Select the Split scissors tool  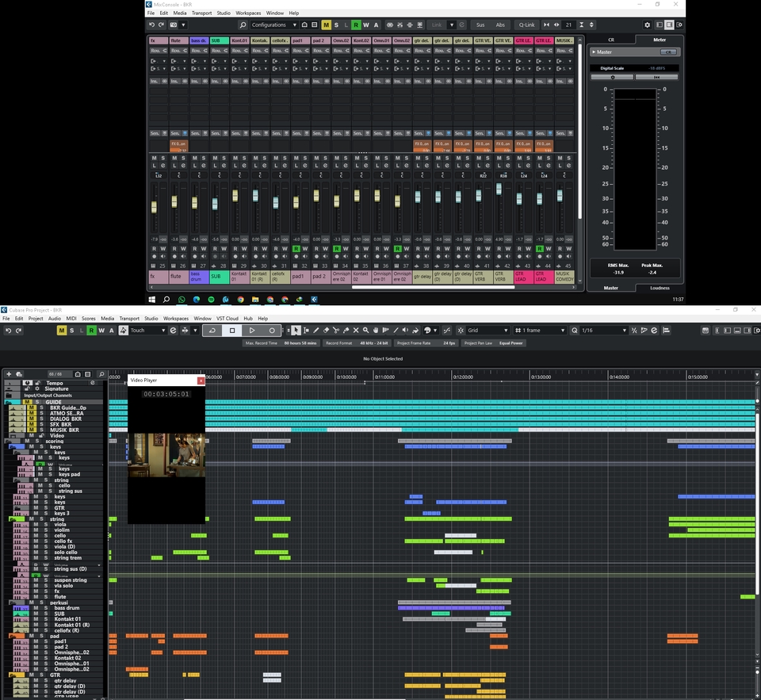336,331
